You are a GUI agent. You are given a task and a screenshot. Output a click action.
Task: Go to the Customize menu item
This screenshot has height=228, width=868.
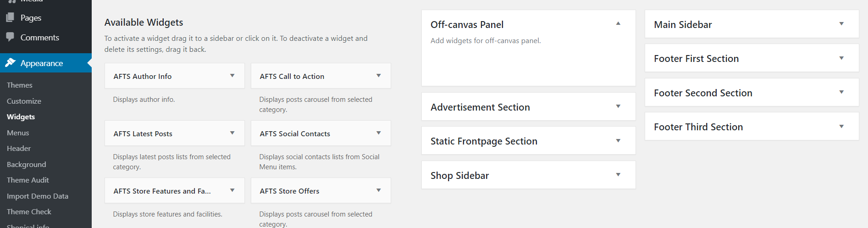coord(24,101)
